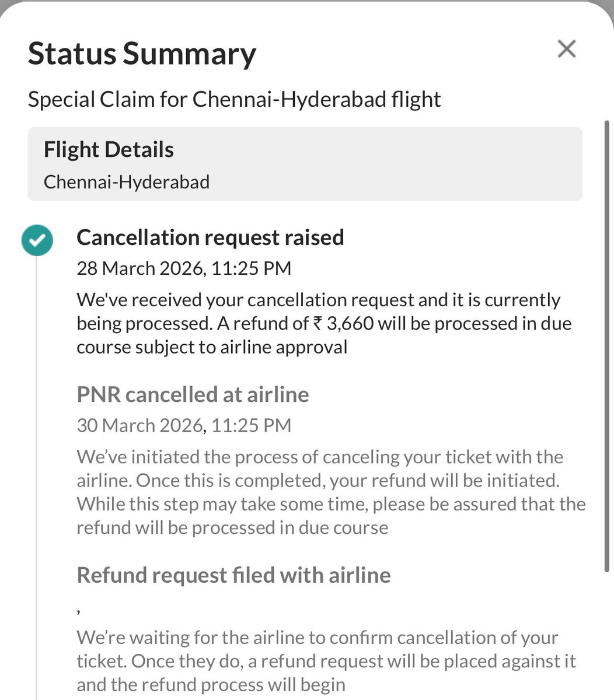Image resolution: width=614 pixels, height=700 pixels.
Task: Click the 30 March 2026, 11:25 PM timestamp
Action: 184,425
